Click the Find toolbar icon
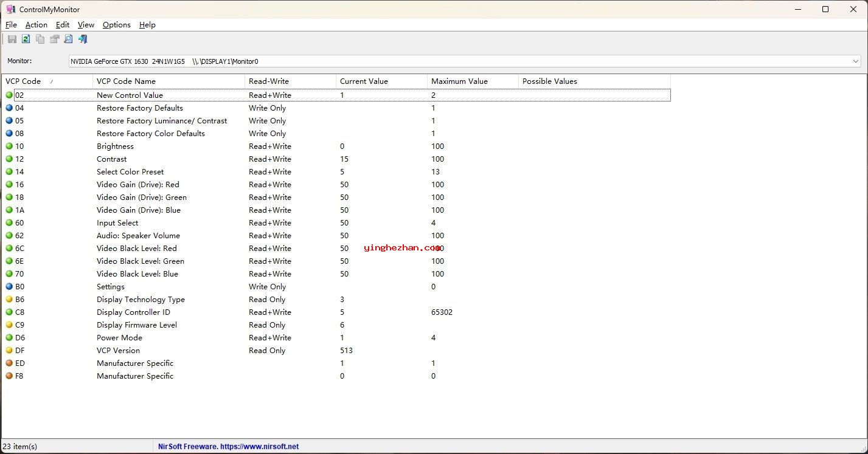This screenshot has width=868, height=454. click(x=68, y=39)
